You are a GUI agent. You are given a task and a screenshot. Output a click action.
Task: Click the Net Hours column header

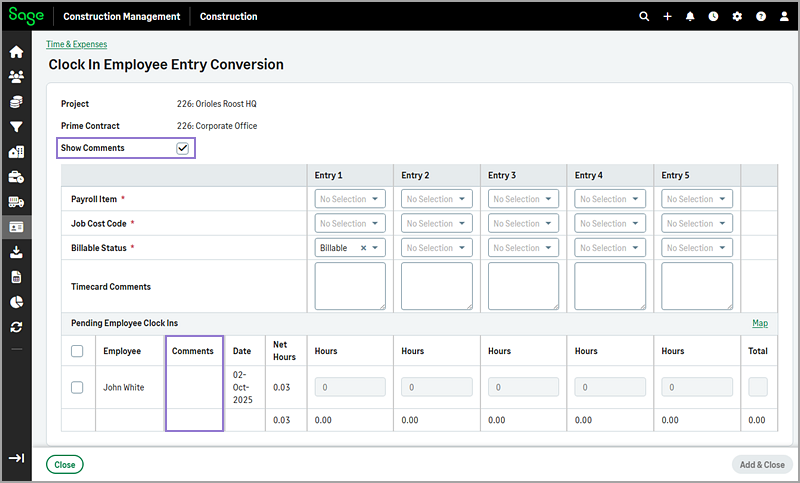pyautogui.click(x=284, y=351)
